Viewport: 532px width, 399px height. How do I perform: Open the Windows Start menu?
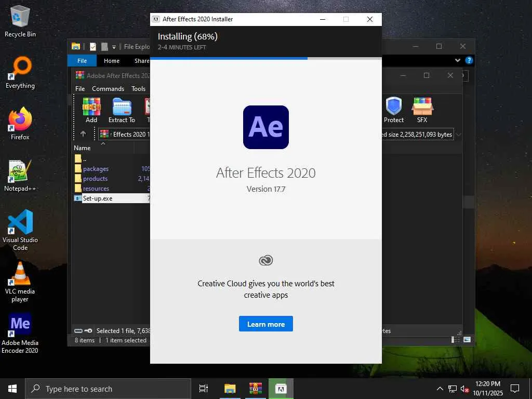pyautogui.click(x=12, y=389)
